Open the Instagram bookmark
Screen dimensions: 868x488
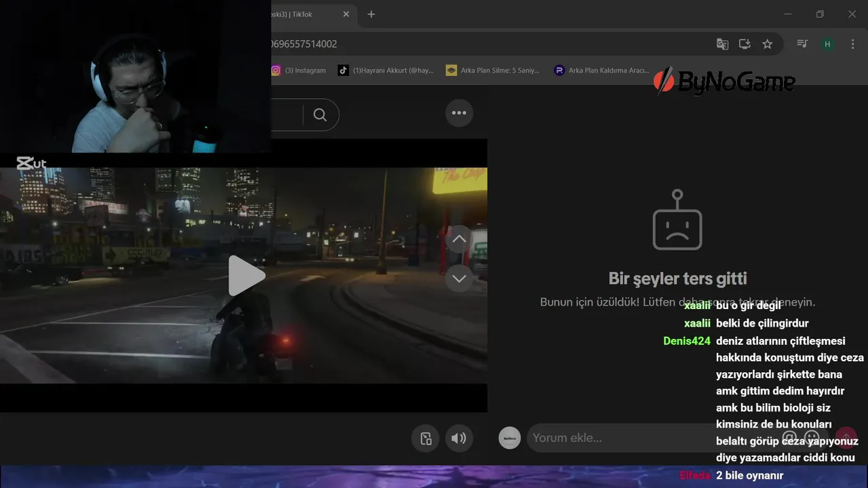click(298, 70)
